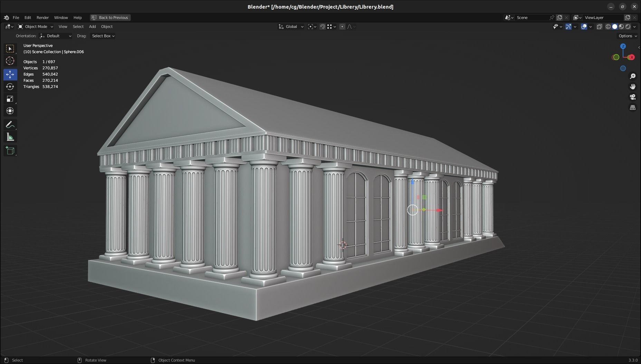Open shading options dropdown arrow
This screenshot has width=641, height=364.
[634, 27]
